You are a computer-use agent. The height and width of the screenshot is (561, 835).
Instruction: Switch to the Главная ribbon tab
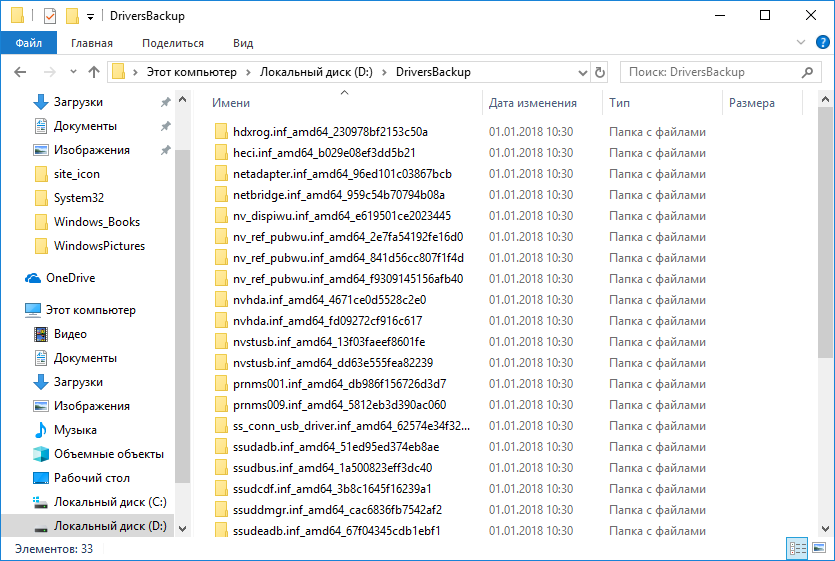click(92, 43)
